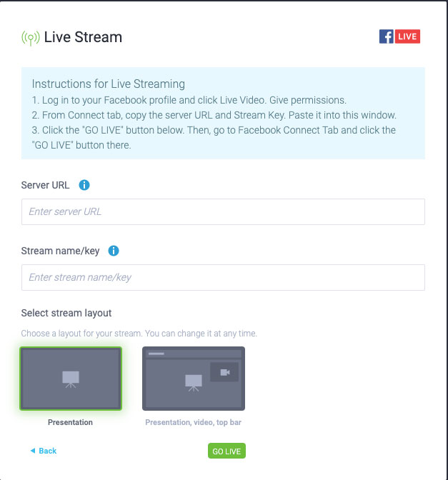Click the video camera icon in second layout
448x480 pixels.
(x=225, y=372)
